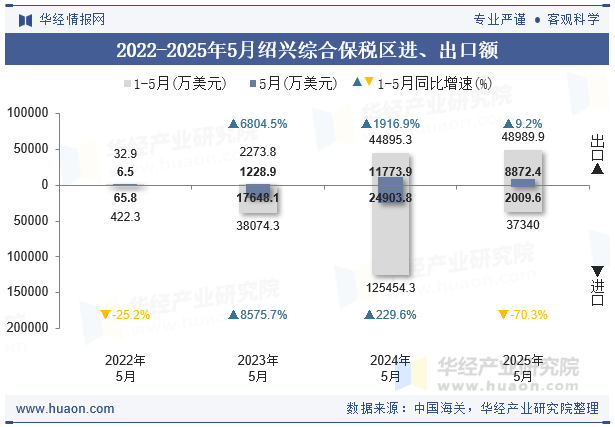
Task: Click the import value 422.3
Action: coord(125,217)
